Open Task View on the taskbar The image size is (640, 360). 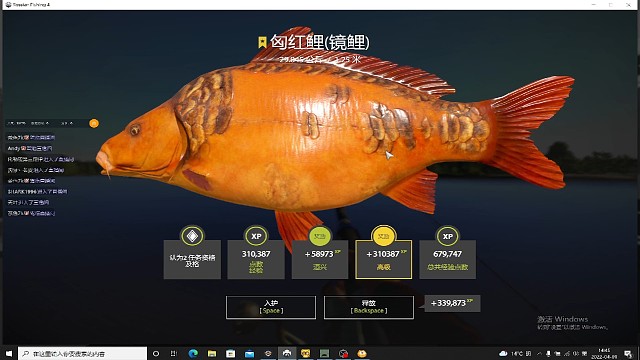coord(173,353)
